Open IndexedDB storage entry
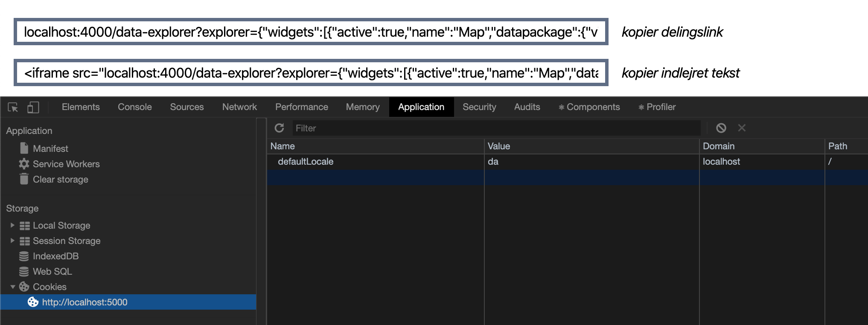Screen dimensions: 868x325 point(55,256)
